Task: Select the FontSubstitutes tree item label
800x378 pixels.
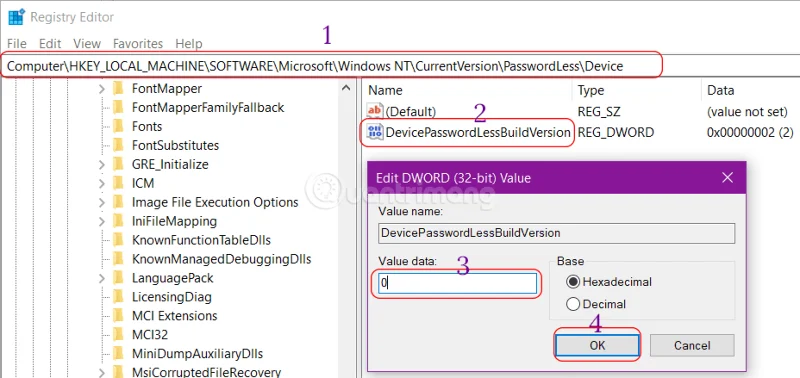Action: 176,145
